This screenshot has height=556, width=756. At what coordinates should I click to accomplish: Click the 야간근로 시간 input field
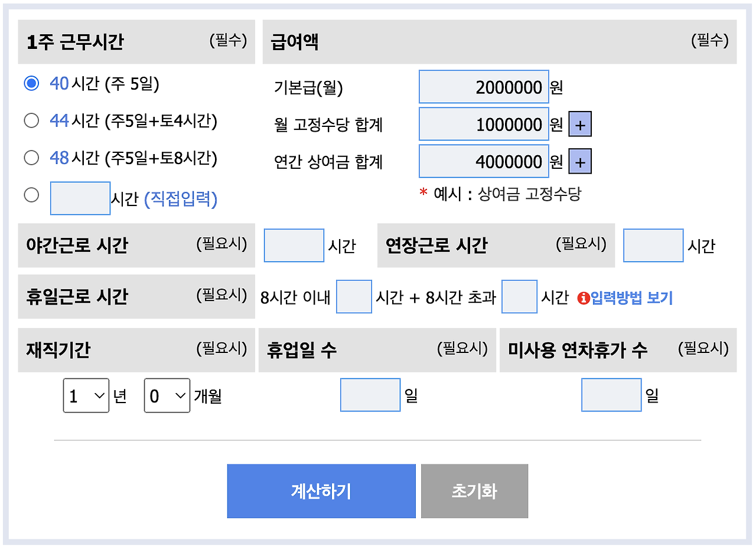pyautogui.click(x=294, y=246)
